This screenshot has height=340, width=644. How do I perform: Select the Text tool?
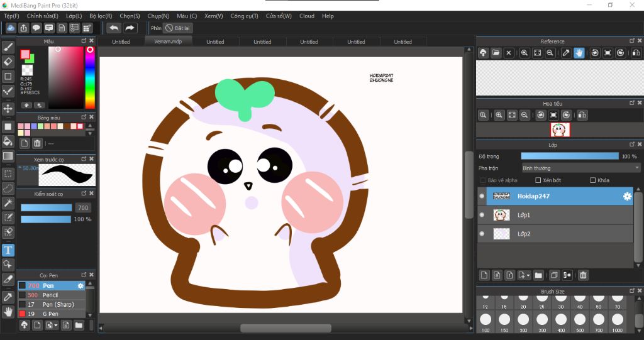click(8, 250)
